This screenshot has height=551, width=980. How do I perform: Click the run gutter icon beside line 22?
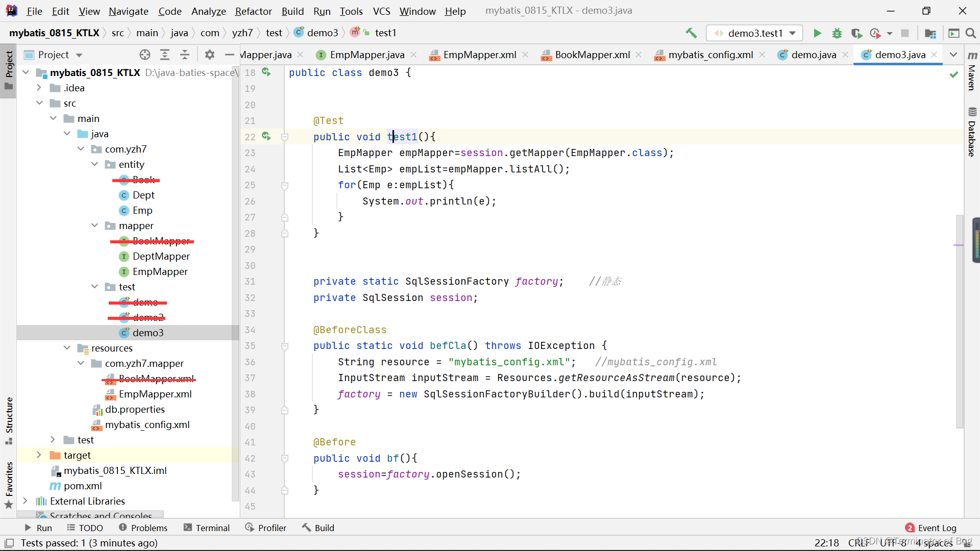coord(266,136)
